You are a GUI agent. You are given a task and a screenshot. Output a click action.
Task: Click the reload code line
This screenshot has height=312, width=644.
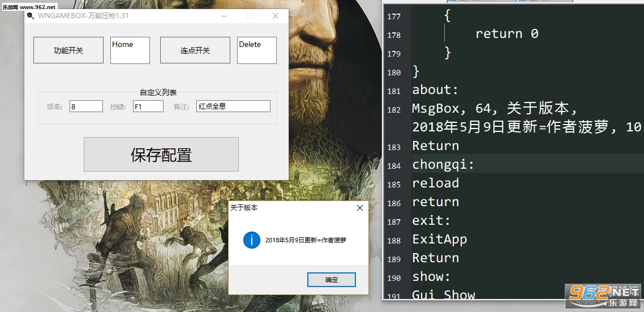click(435, 183)
